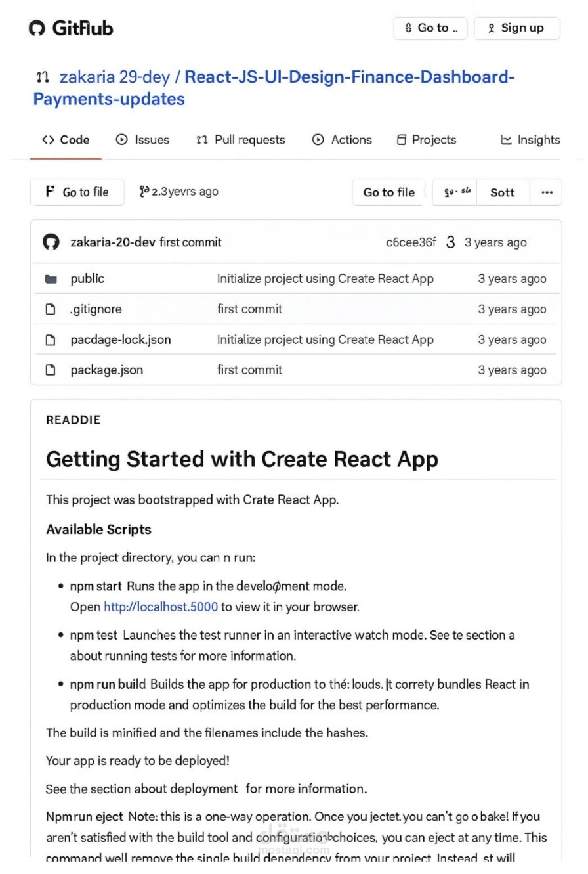
Task: Open the .gitignore file
Action: tap(96, 309)
